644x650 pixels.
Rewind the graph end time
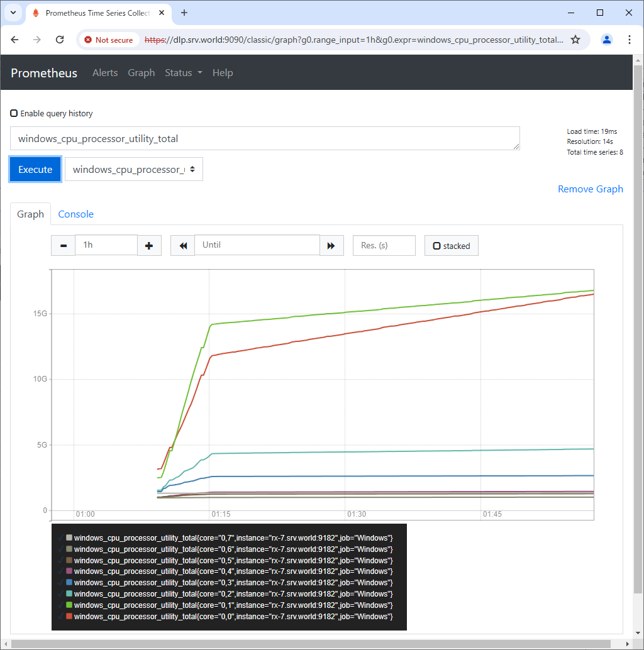(x=183, y=245)
